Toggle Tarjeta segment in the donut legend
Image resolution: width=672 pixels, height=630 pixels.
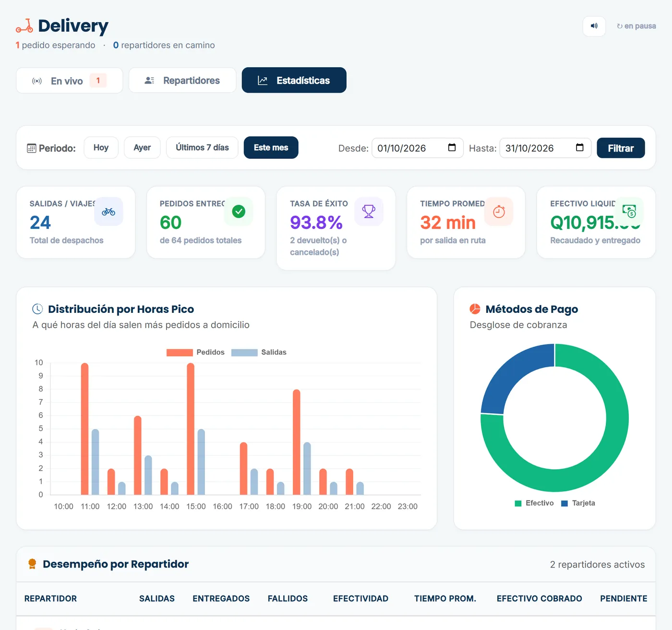pos(578,503)
